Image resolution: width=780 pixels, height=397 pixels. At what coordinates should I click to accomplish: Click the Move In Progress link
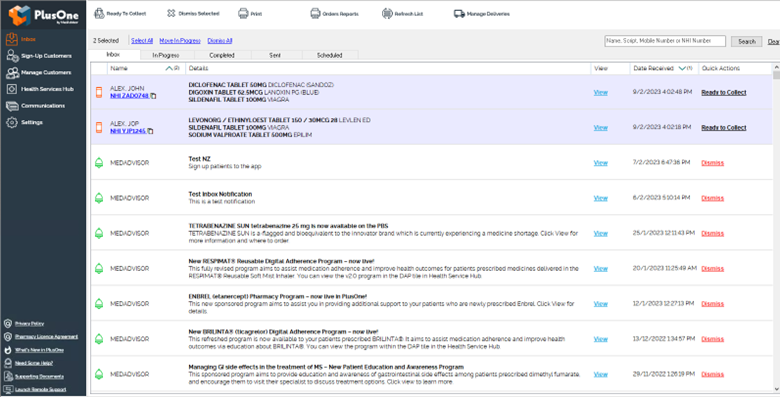click(180, 41)
